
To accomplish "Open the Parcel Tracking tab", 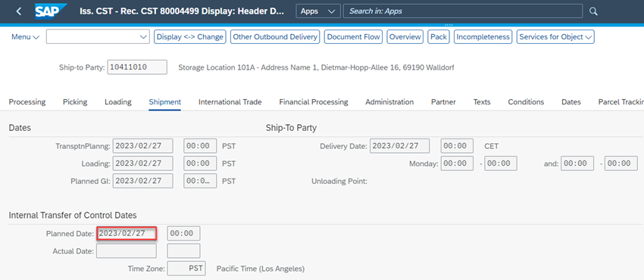I will click(621, 102).
